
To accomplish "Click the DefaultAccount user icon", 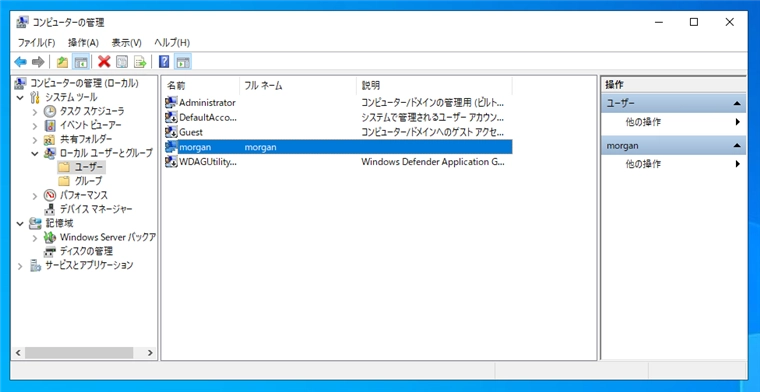I will (x=171, y=117).
